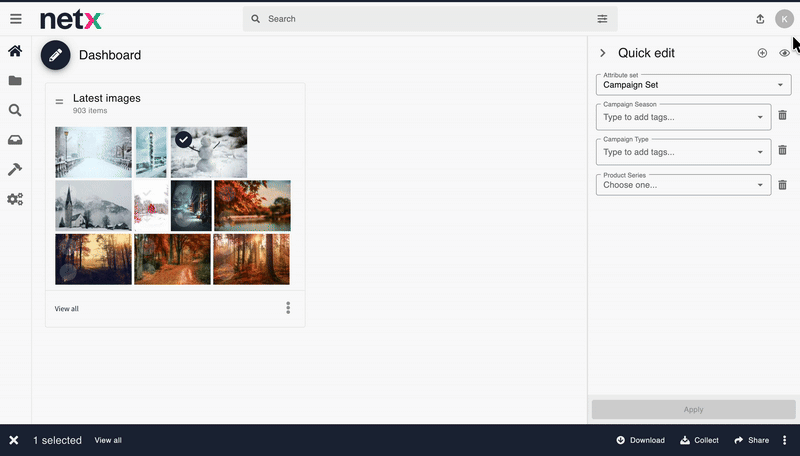Toggle attribute visibility eye icon
This screenshot has width=800, height=456.
(784, 53)
